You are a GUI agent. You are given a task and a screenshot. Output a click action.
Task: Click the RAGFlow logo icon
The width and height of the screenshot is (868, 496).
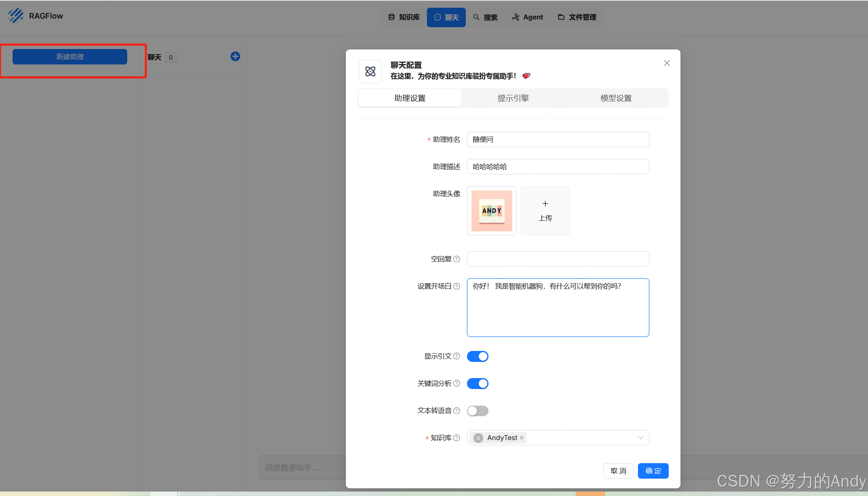[x=16, y=16]
